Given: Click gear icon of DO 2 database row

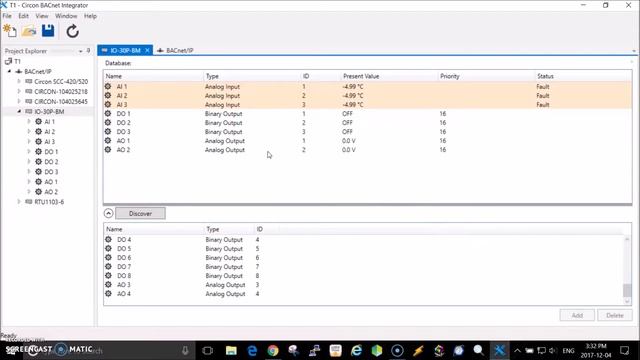Looking at the screenshot, I should (x=108, y=122).
